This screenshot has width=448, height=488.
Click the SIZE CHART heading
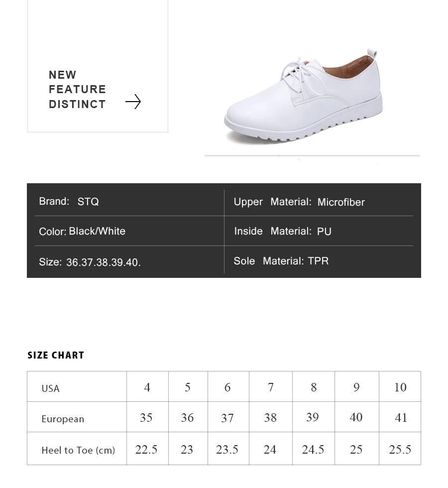pyautogui.click(x=56, y=355)
